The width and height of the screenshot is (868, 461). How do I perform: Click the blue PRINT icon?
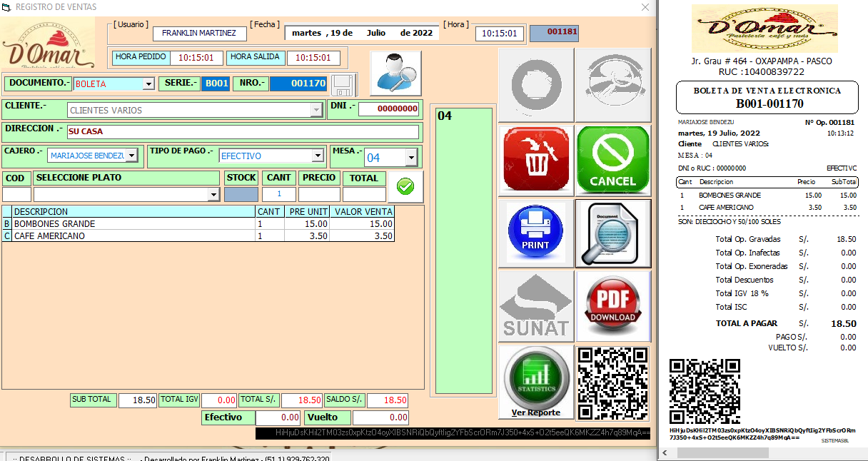pos(537,233)
